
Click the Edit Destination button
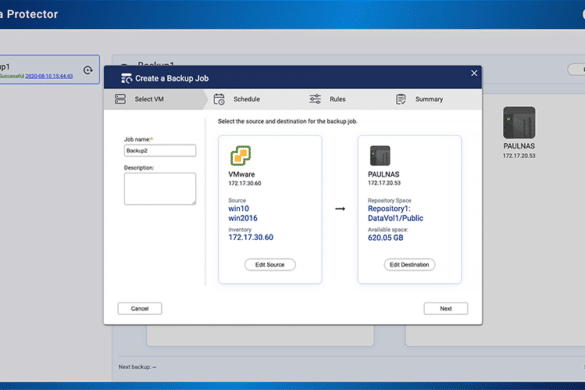pos(409,265)
